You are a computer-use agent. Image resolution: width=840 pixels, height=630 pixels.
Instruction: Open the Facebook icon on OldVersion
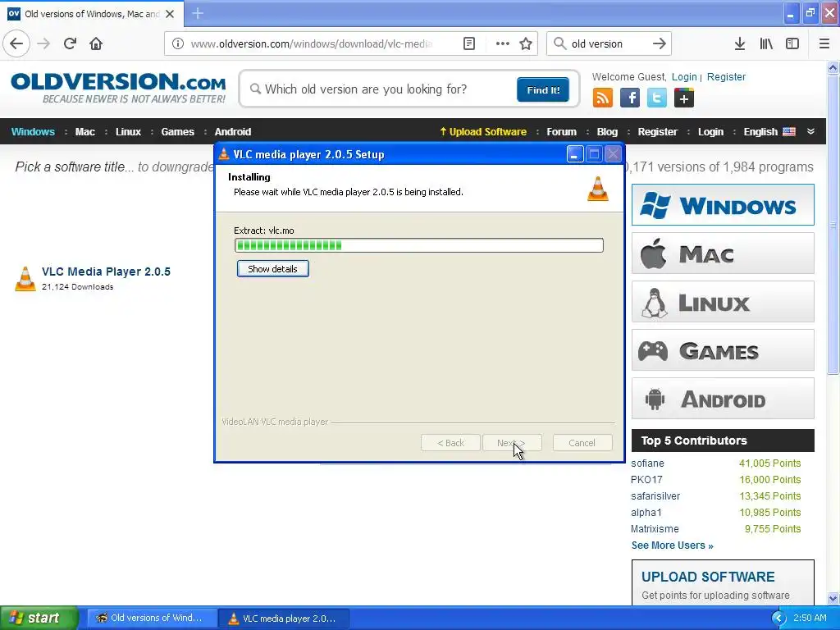click(630, 98)
